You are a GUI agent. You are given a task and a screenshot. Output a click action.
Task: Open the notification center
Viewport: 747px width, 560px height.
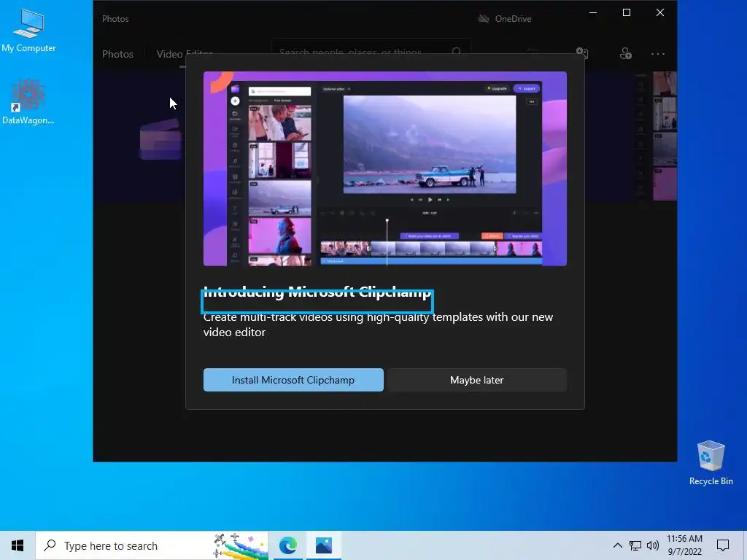[x=723, y=545]
